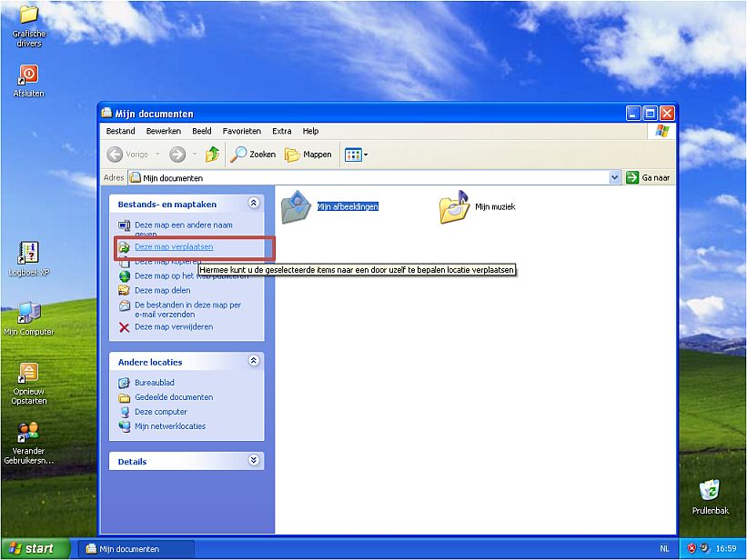
Task: Expand the Details panel
Action: tap(254, 461)
